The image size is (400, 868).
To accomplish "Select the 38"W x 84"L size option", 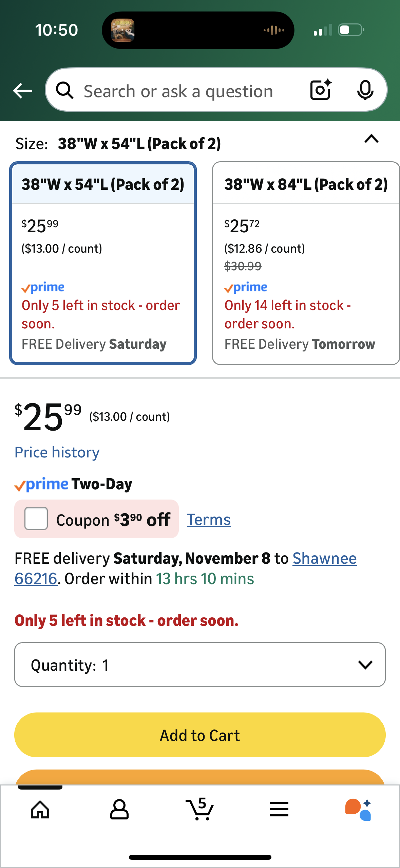I will [306, 263].
